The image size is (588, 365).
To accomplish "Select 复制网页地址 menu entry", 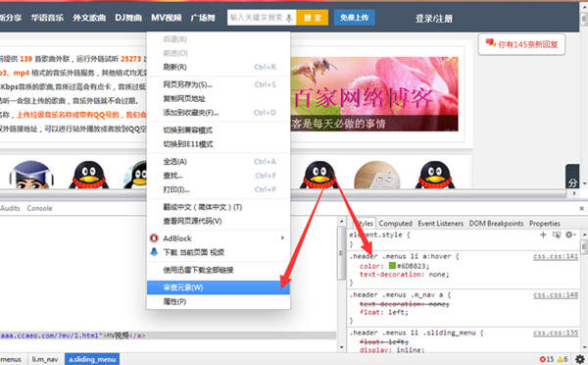I will pyautogui.click(x=219, y=99).
